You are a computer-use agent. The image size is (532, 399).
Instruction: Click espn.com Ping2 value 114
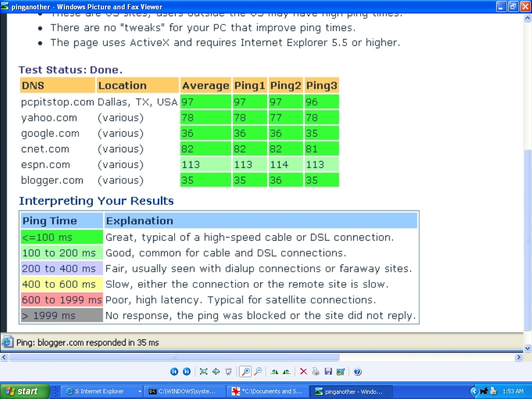(286, 165)
